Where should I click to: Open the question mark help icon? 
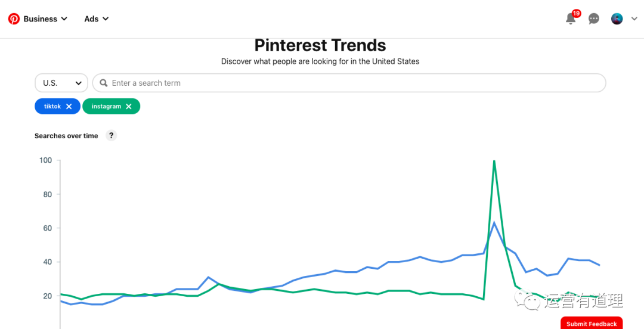(112, 135)
